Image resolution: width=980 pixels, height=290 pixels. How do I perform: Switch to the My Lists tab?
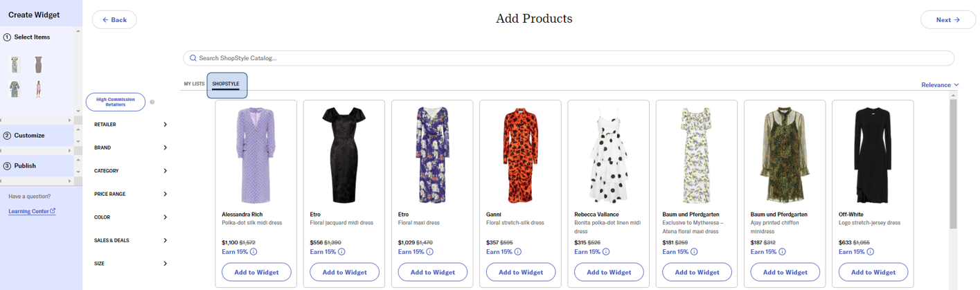[194, 84]
